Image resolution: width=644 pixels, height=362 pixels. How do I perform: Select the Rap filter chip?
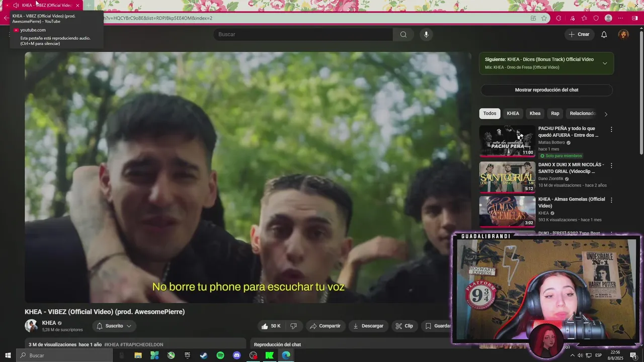(555, 114)
